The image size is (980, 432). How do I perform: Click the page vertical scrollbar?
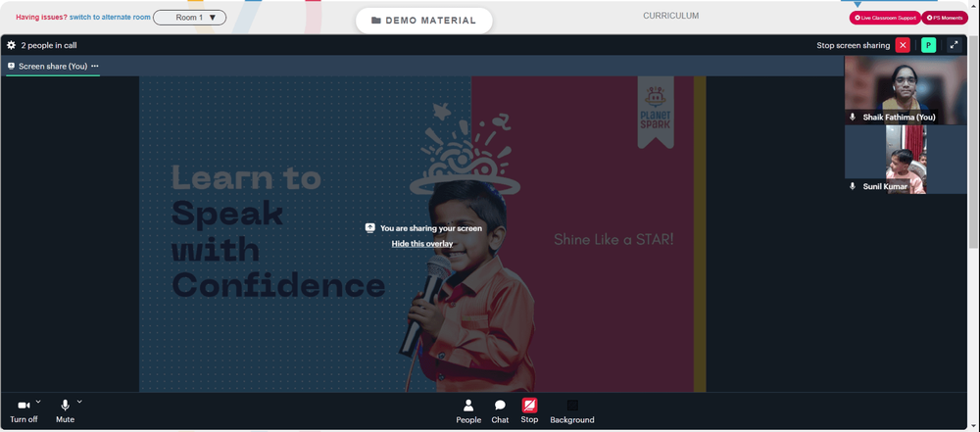click(x=974, y=144)
